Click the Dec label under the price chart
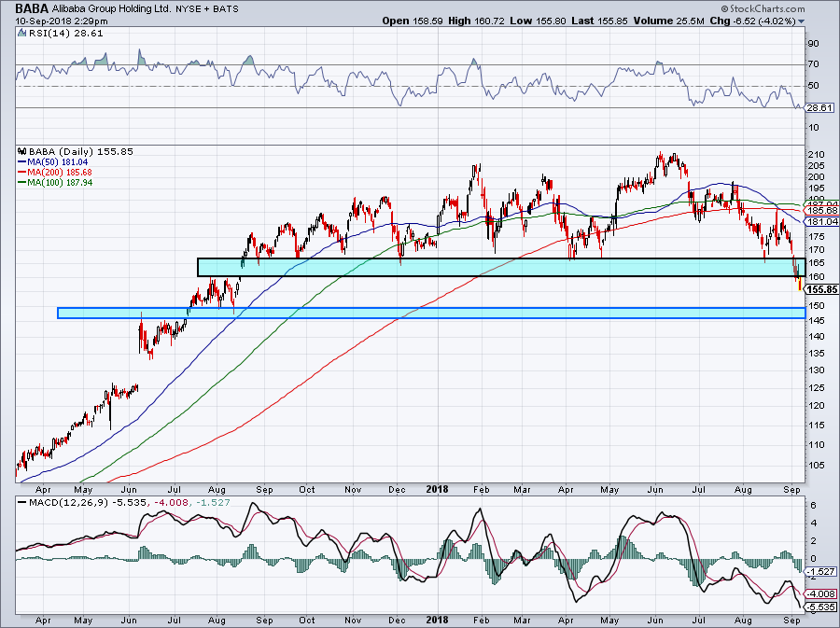The image size is (840, 628). click(397, 489)
